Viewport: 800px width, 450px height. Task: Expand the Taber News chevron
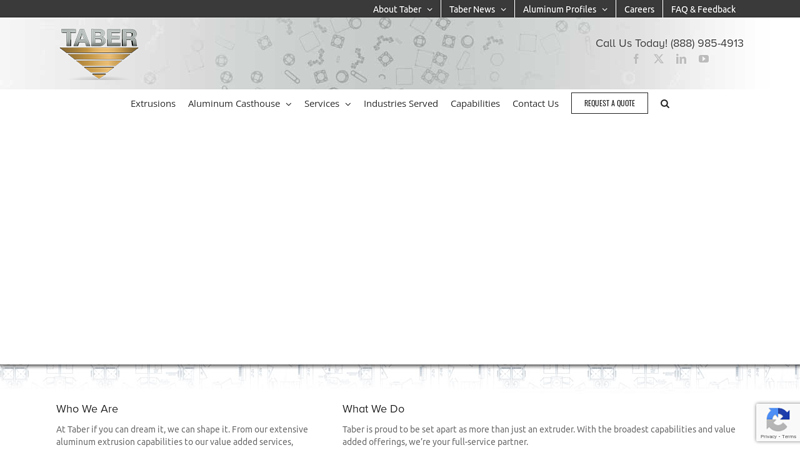coord(504,10)
